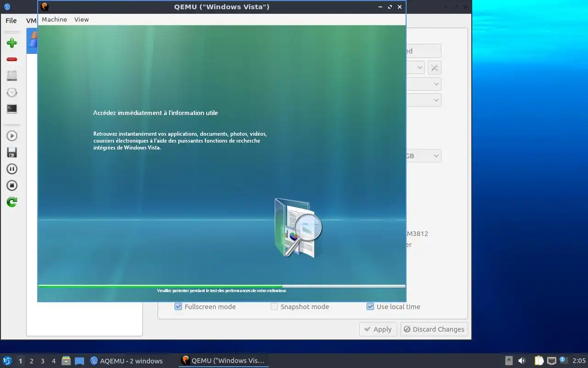Viewport: 588px width, 368px height.
Task: Open the terminal console icon in AQEMU sidebar
Action: tap(12, 109)
